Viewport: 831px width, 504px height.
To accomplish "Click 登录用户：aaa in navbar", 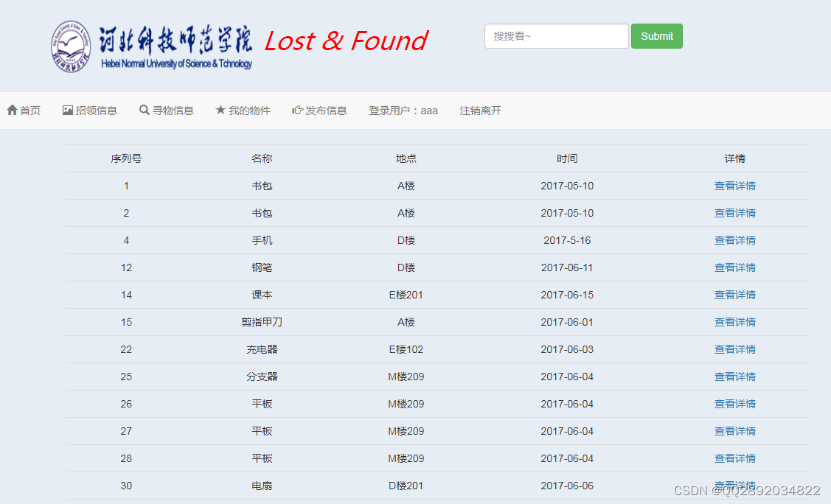I will pos(403,111).
